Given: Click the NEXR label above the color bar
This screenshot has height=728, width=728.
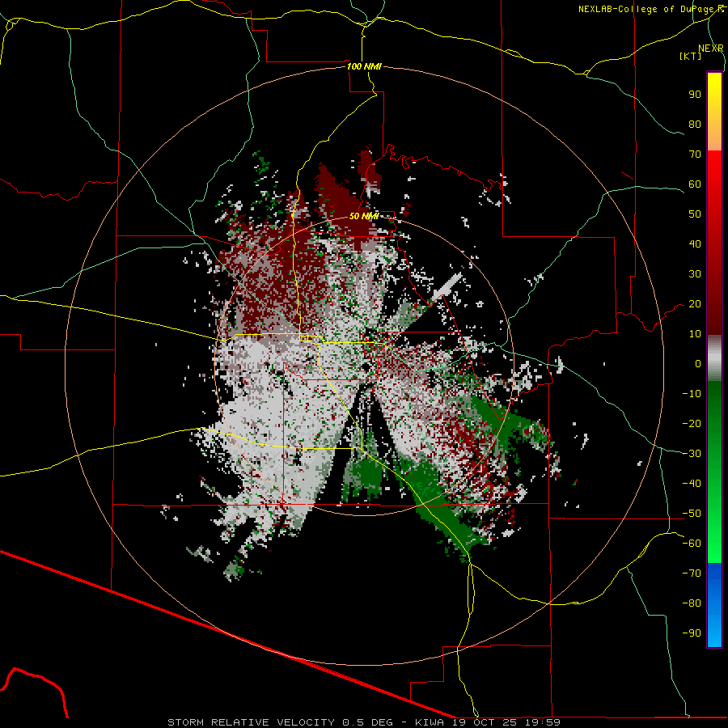Looking at the screenshot, I should coord(711,49).
